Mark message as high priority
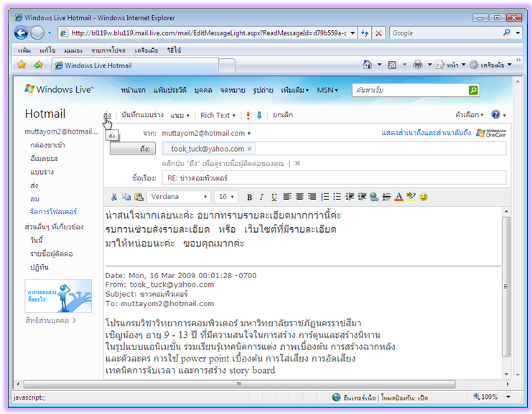Viewport: 532px width, 414px height. pos(248,115)
